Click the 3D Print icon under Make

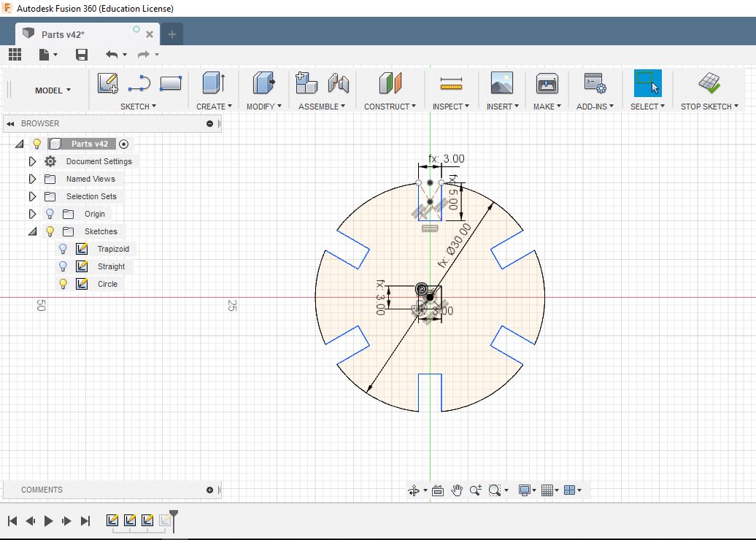(547, 83)
